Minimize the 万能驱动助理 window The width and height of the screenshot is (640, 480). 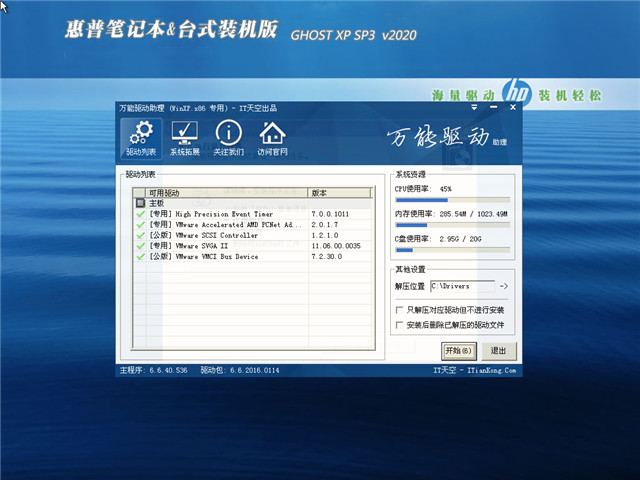[493, 107]
